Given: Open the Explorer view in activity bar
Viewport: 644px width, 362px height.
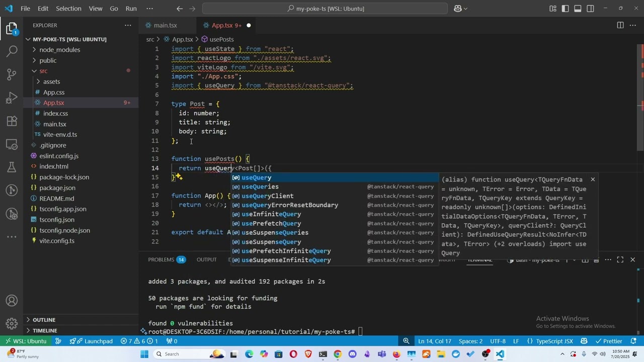Looking at the screenshot, I should (12, 29).
